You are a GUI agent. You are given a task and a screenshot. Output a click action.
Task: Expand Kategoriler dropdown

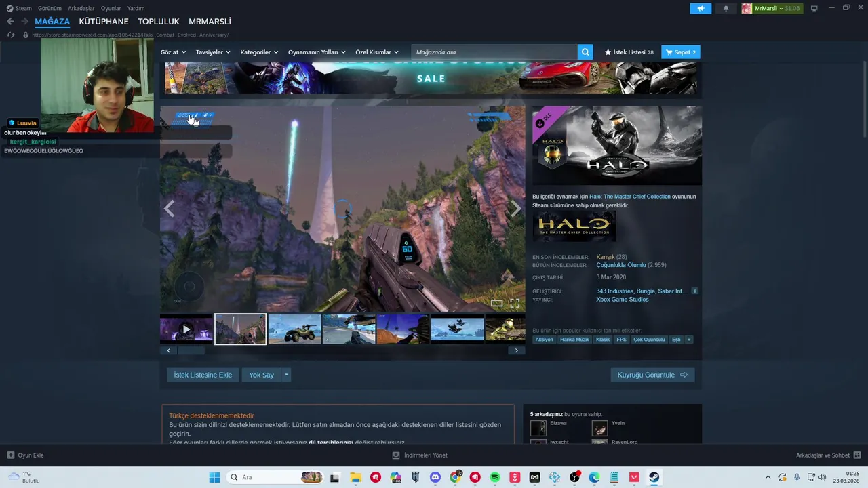(259, 52)
